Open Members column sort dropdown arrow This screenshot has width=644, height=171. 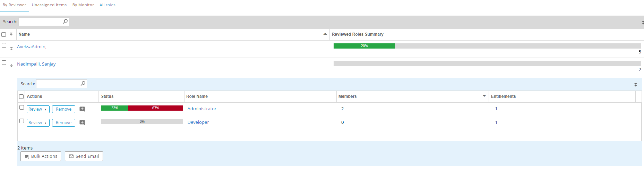(484, 96)
